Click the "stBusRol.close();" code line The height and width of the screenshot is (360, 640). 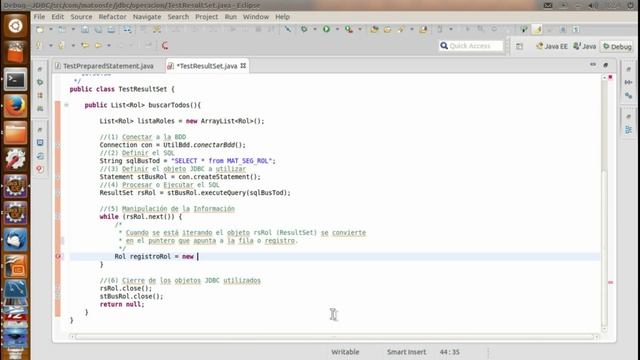[x=131, y=296]
